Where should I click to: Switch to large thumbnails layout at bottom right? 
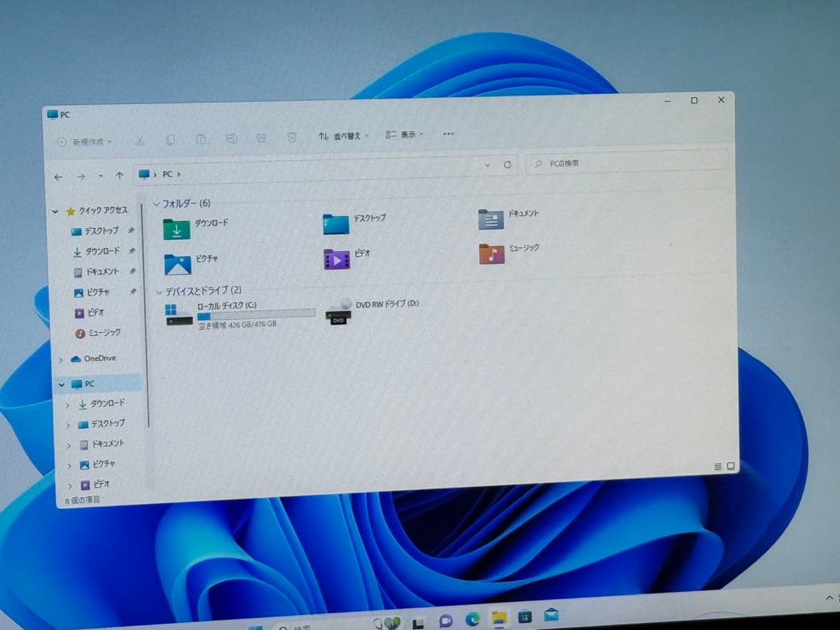click(x=731, y=465)
